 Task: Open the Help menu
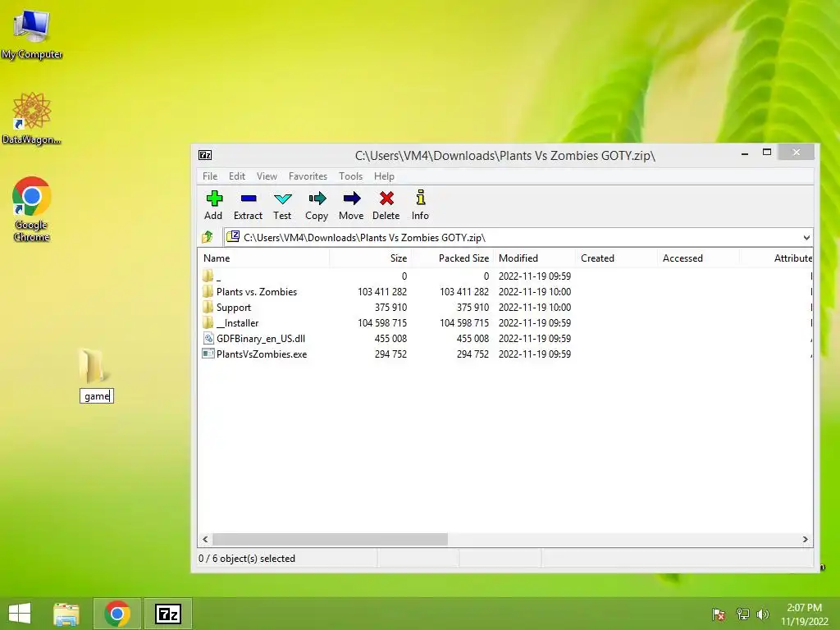pos(384,176)
